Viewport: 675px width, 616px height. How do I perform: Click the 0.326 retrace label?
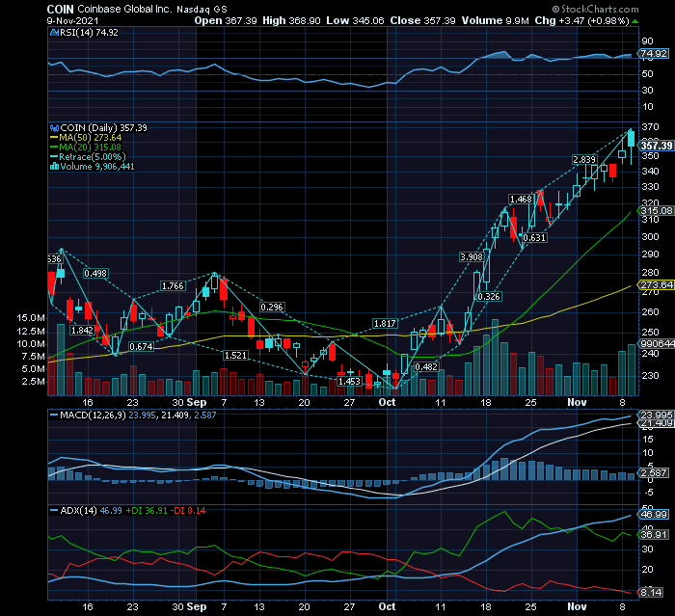[x=489, y=296]
